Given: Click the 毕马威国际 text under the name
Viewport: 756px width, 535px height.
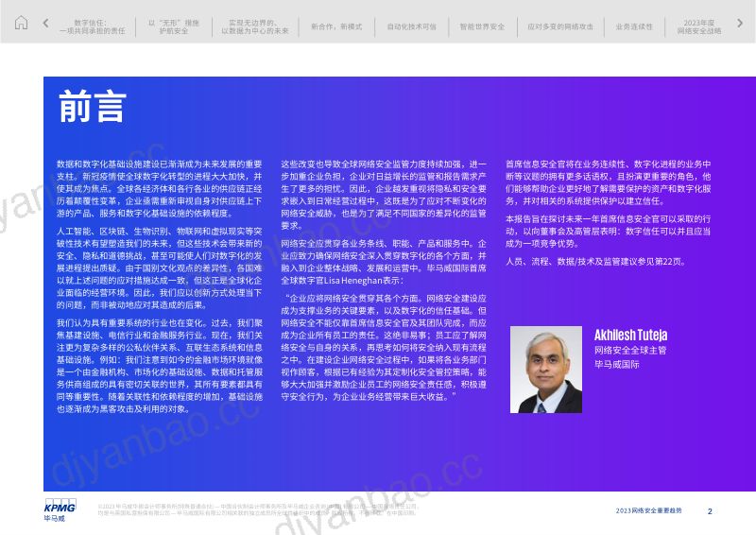Looking at the screenshot, I should pos(617,365).
